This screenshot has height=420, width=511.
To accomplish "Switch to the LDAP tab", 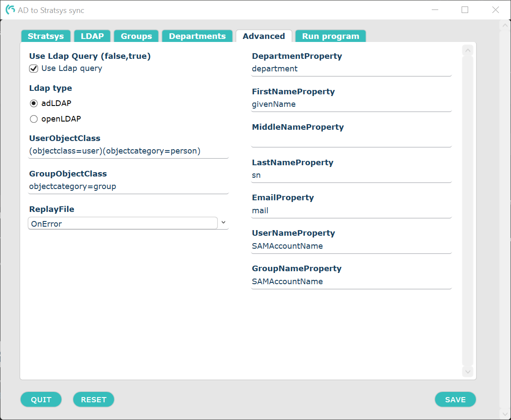I will (92, 36).
